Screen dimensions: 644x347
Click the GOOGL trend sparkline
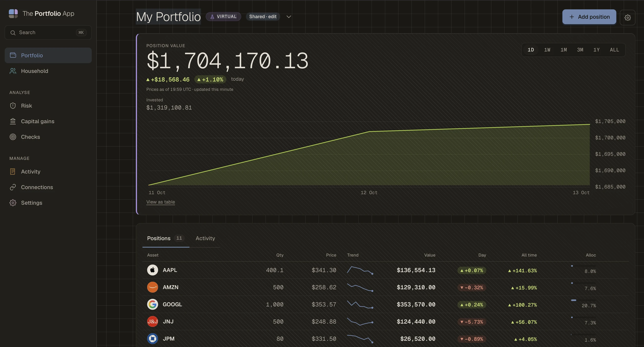pyautogui.click(x=360, y=305)
